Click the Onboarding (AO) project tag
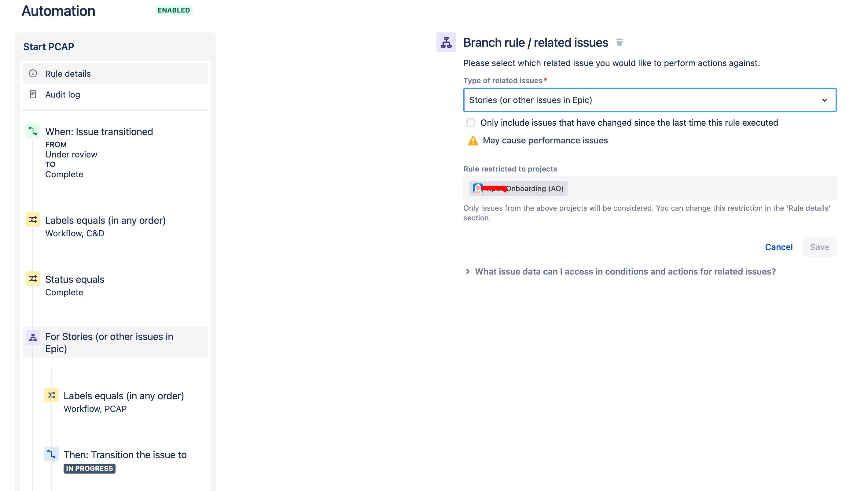Screen dimensions: 868x491 (518, 188)
